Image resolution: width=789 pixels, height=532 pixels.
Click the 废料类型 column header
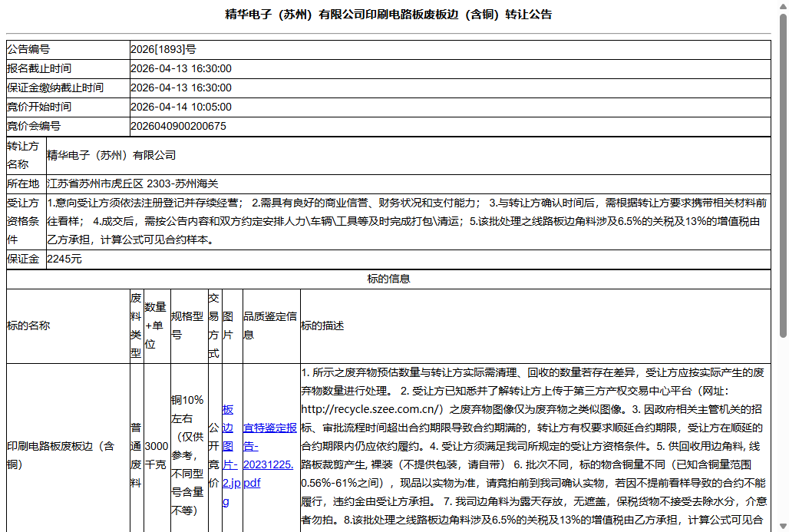click(137, 326)
